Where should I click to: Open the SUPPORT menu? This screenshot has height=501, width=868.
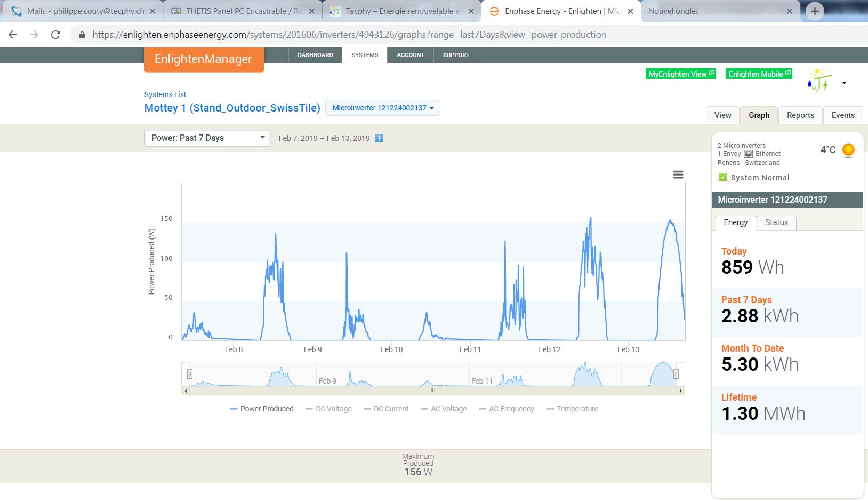[x=456, y=55]
